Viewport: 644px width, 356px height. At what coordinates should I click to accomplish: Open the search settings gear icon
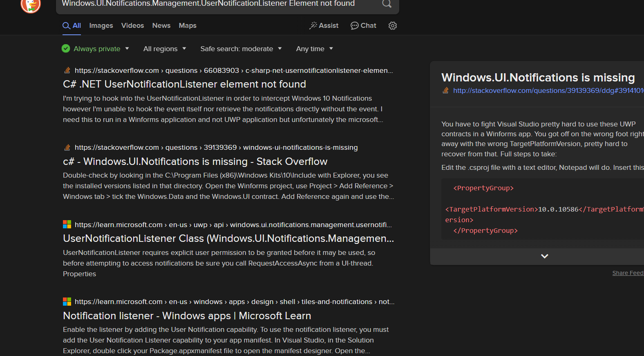pyautogui.click(x=393, y=26)
